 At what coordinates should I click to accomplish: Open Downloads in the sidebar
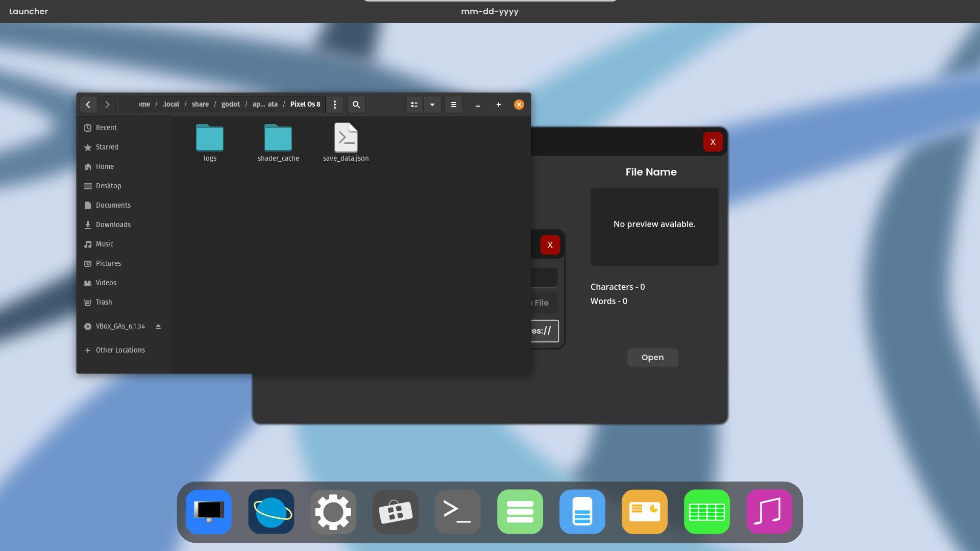tap(125, 224)
